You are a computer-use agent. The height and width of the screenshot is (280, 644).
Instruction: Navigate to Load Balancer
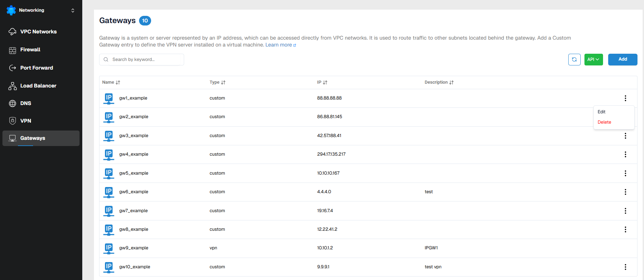click(x=38, y=86)
